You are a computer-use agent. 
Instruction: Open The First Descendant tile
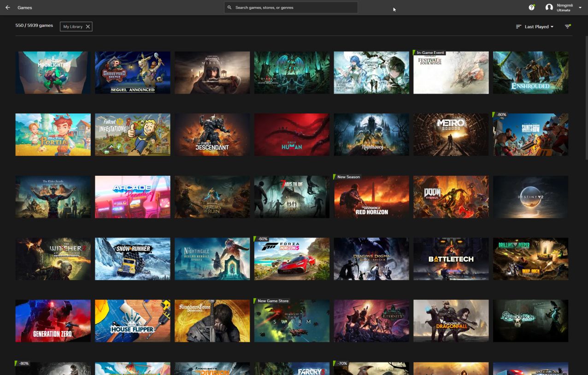pos(212,135)
